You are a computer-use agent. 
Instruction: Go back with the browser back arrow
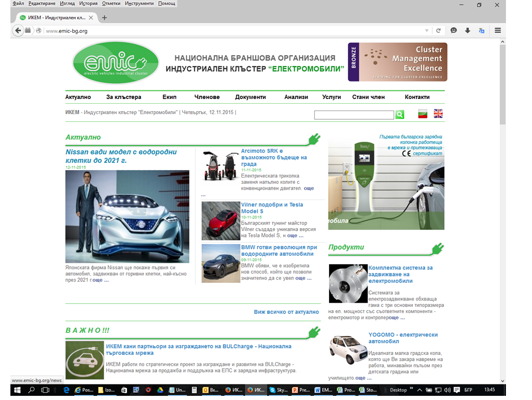(x=18, y=31)
